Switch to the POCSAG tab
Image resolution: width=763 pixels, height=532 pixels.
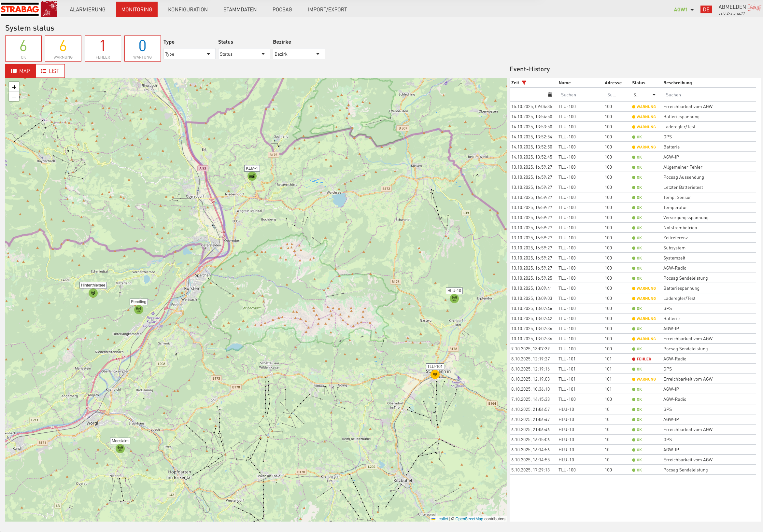coord(282,9)
